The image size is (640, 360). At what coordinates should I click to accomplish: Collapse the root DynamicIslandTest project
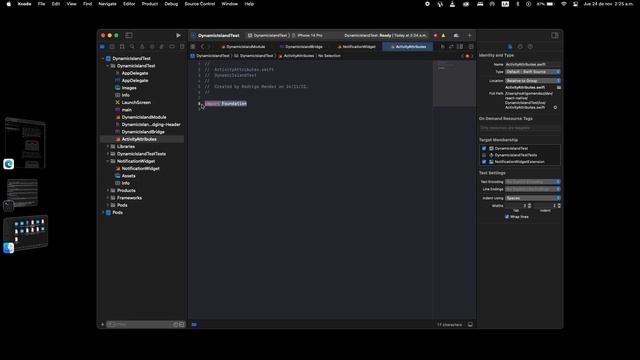coord(103,58)
